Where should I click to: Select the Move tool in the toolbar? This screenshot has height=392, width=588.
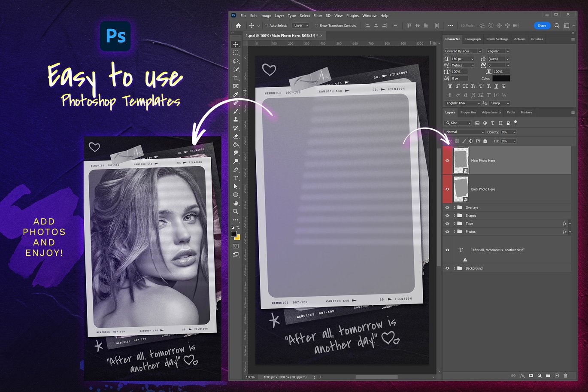(x=236, y=44)
